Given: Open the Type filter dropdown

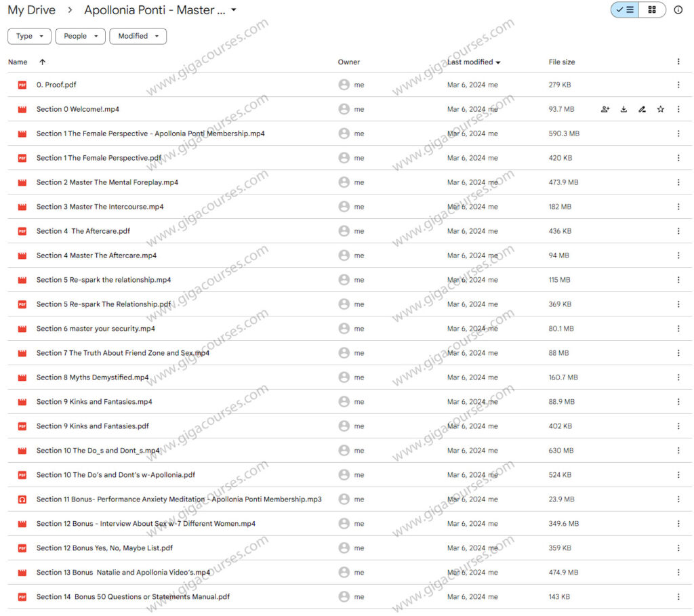Looking at the screenshot, I should coord(29,36).
